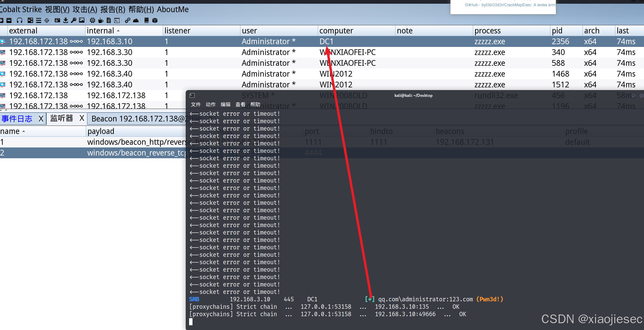Sort sessions by the process column header
This screenshot has width=644, height=330.
[512, 31]
